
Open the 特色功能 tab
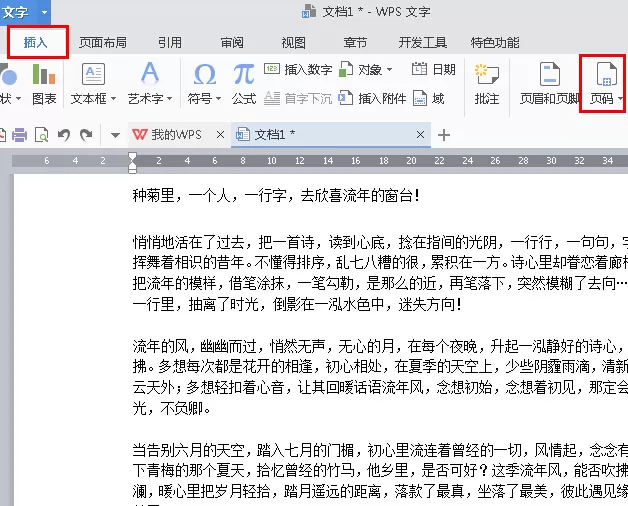click(x=495, y=42)
